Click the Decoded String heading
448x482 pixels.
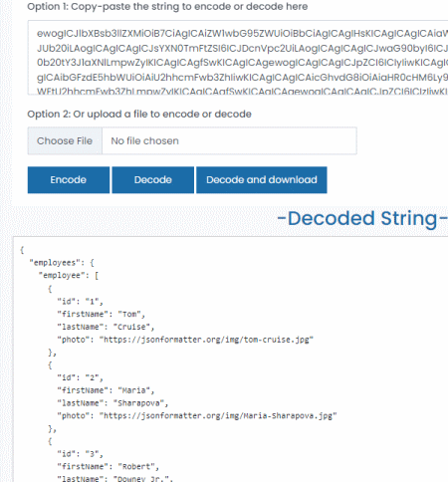[x=362, y=219]
